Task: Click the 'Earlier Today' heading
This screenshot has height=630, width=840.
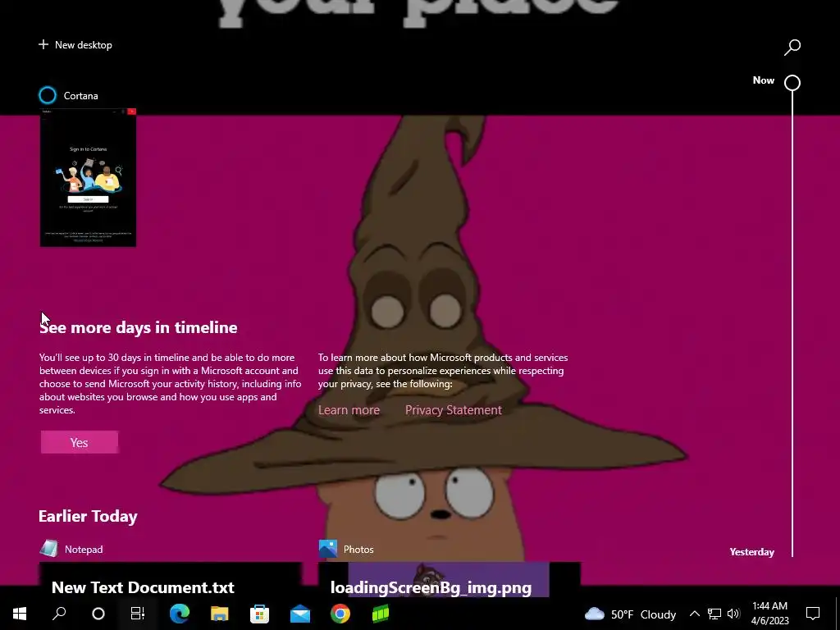Action: pos(88,516)
